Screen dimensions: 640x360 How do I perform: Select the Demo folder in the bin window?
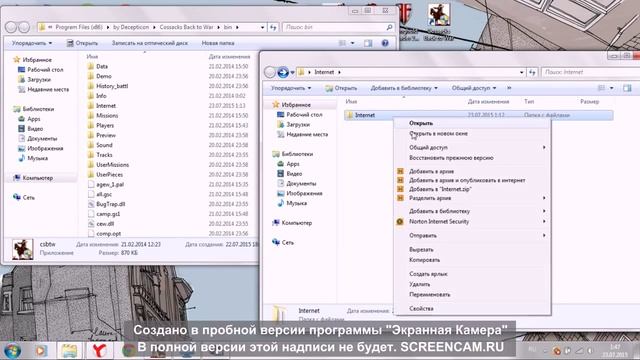click(x=104, y=76)
